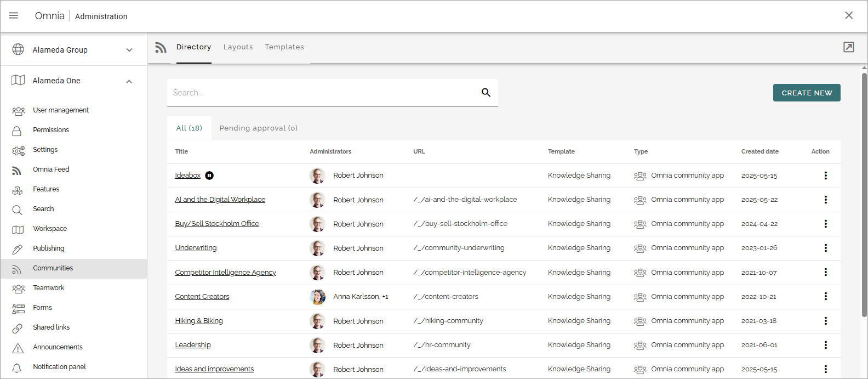Image resolution: width=868 pixels, height=379 pixels.
Task: Click Robert Johnson's avatar in Ideabox row
Action: pos(318,176)
